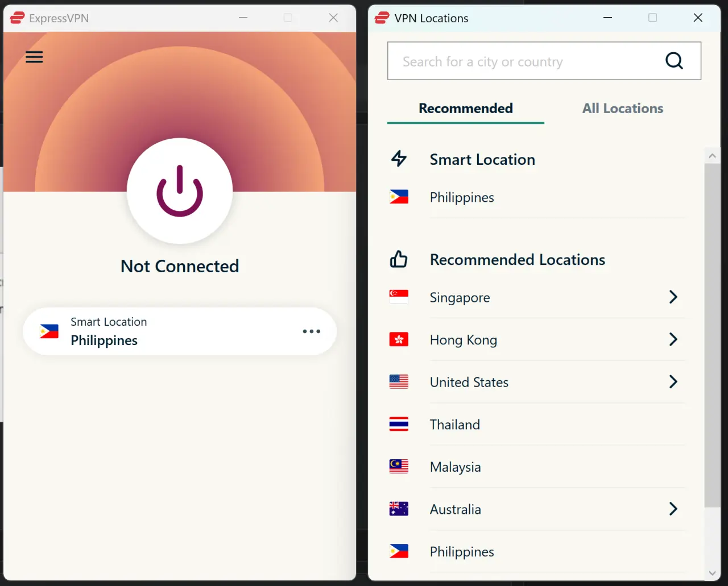Screen dimensions: 728x586
Task: Click the last-row Philippines flag icon
Action: click(399, 551)
